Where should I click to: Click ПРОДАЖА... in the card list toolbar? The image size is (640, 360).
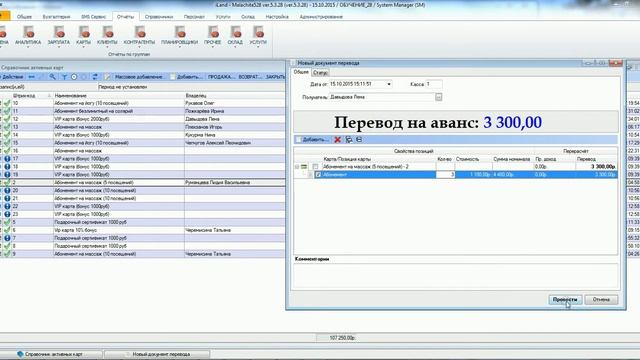[x=221, y=77]
